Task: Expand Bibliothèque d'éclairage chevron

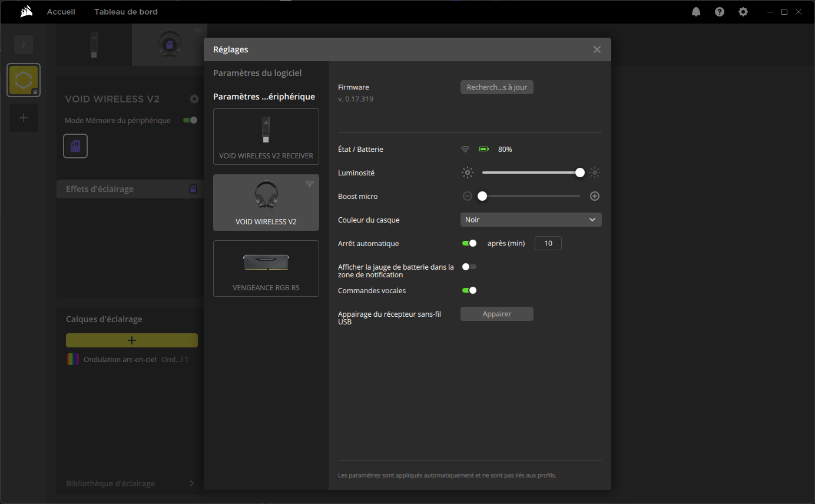Action: tap(192, 483)
